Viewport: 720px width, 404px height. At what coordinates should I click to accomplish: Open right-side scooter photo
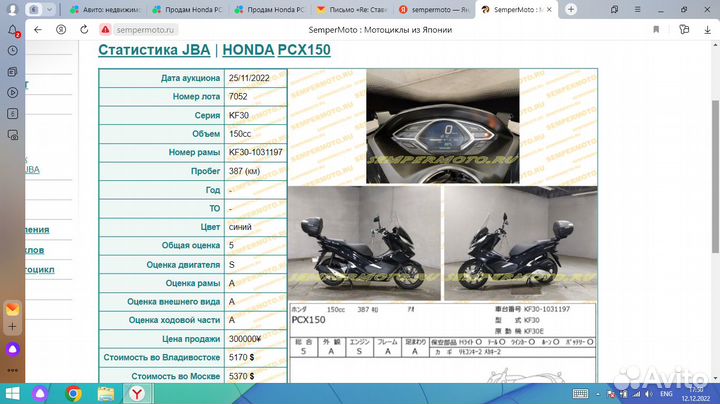(521, 243)
